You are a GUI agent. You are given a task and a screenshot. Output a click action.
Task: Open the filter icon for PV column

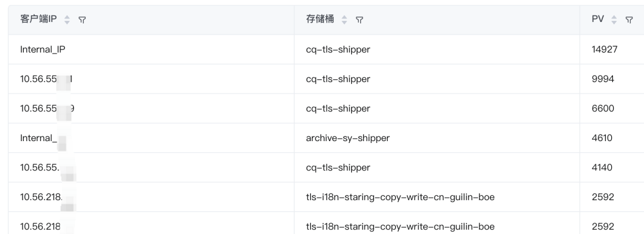click(629, 20)
